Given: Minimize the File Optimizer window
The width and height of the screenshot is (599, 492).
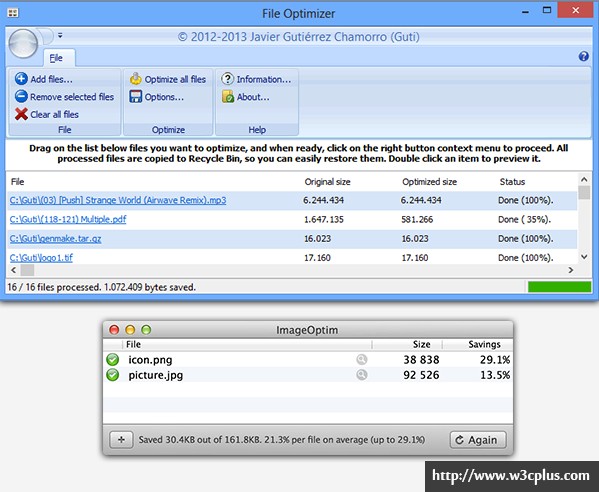Looking at the screenshot, I should (526, 12).
